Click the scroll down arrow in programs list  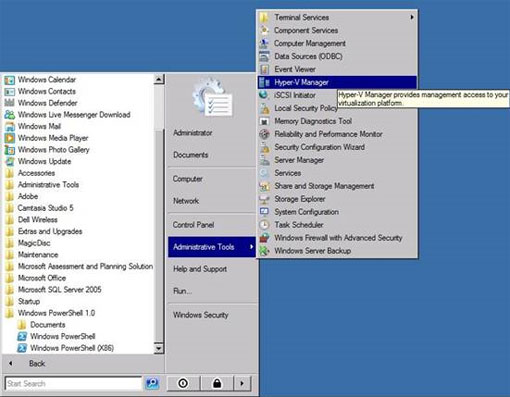159,348
